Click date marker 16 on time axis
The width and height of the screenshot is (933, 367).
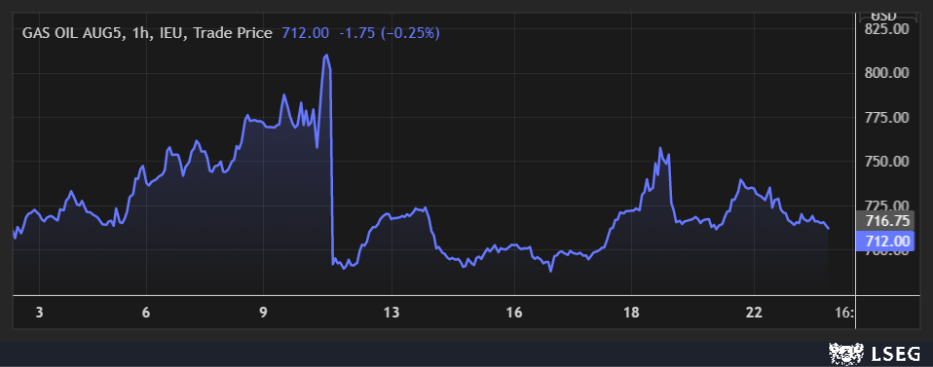(514, 313)
